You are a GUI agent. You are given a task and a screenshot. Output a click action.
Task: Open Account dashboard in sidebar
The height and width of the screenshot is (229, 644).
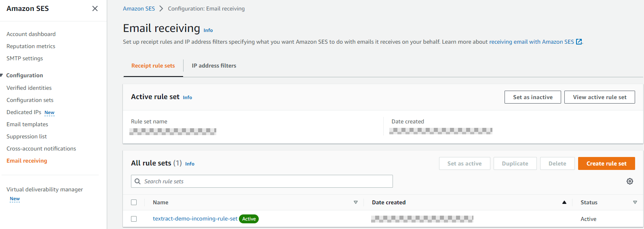[x=31, y=34]
